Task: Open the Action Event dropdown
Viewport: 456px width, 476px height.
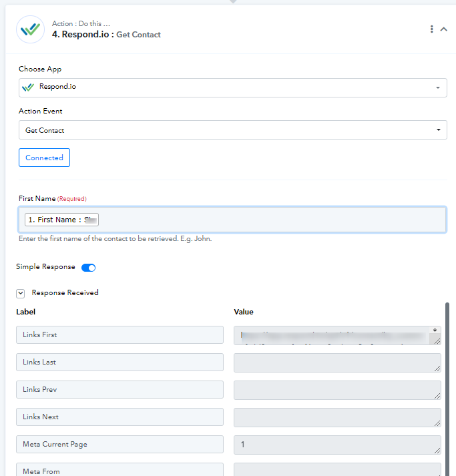Action: click(233, 130)
